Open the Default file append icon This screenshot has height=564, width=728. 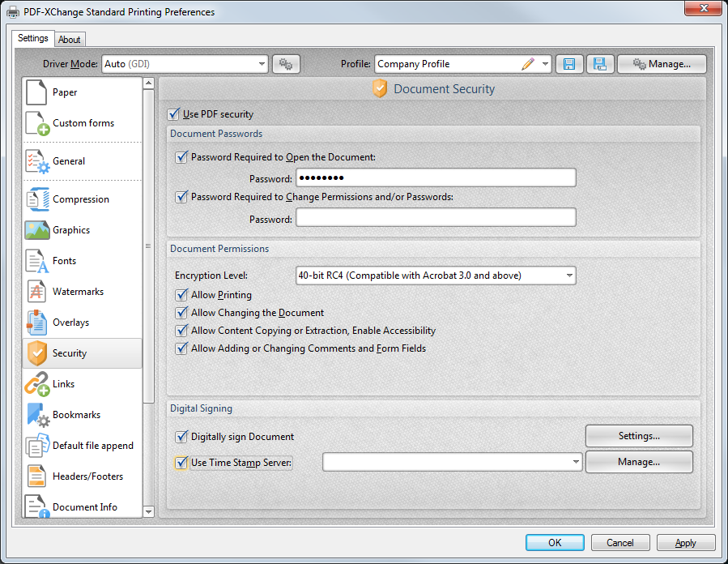click(x=37, y=446)
